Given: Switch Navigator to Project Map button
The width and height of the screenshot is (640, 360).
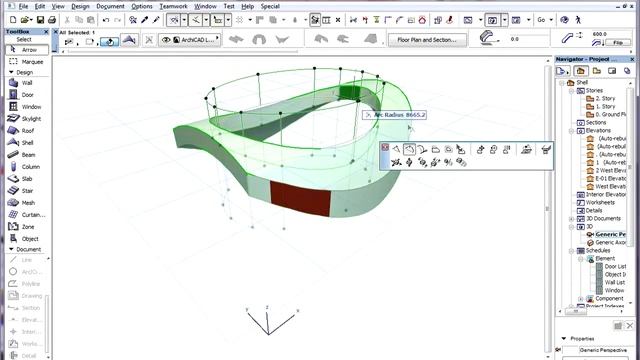Looking at the screenshot, I should coord(580,71).
